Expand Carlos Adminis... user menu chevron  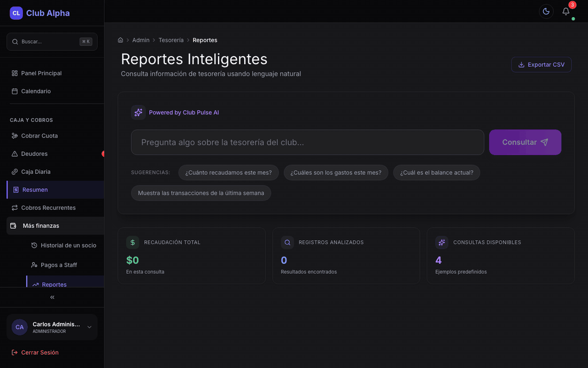[89, 327]
